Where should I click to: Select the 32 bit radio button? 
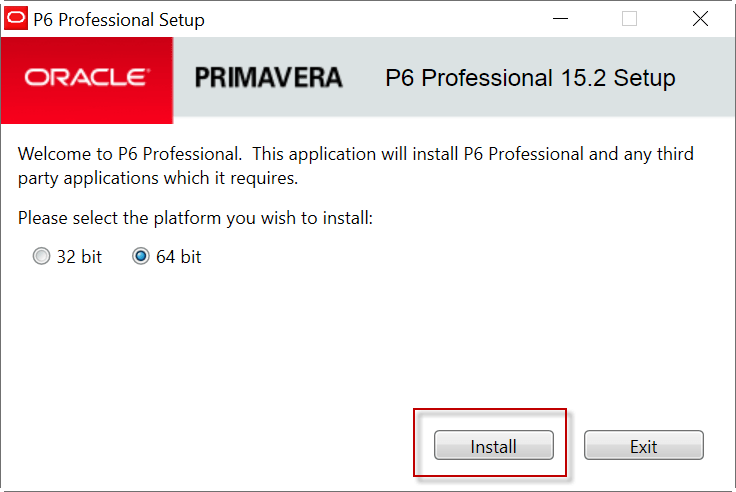(41, 256)
